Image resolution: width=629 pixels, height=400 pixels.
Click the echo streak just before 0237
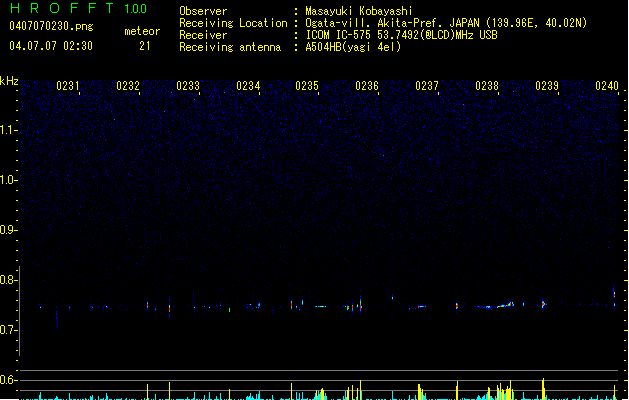pyautogui.click(x=421, y=307)
